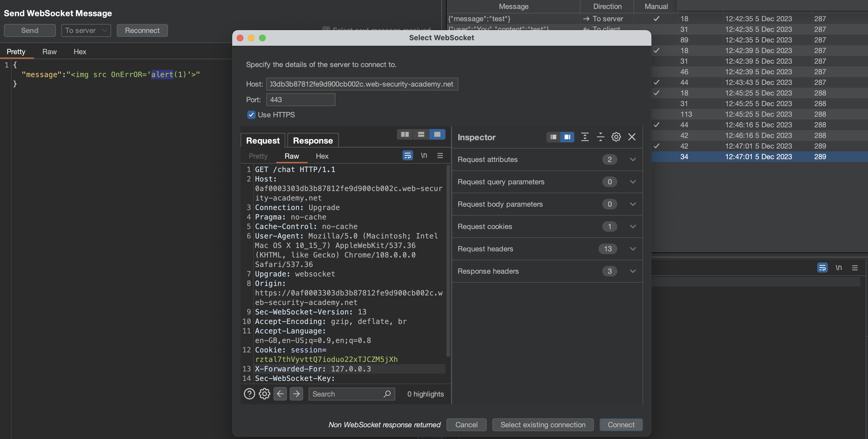Viewport: 868px width, 439px height.
Task: Toggle non-printable characters \n in request editor
Action: click(x=424, y=156)
